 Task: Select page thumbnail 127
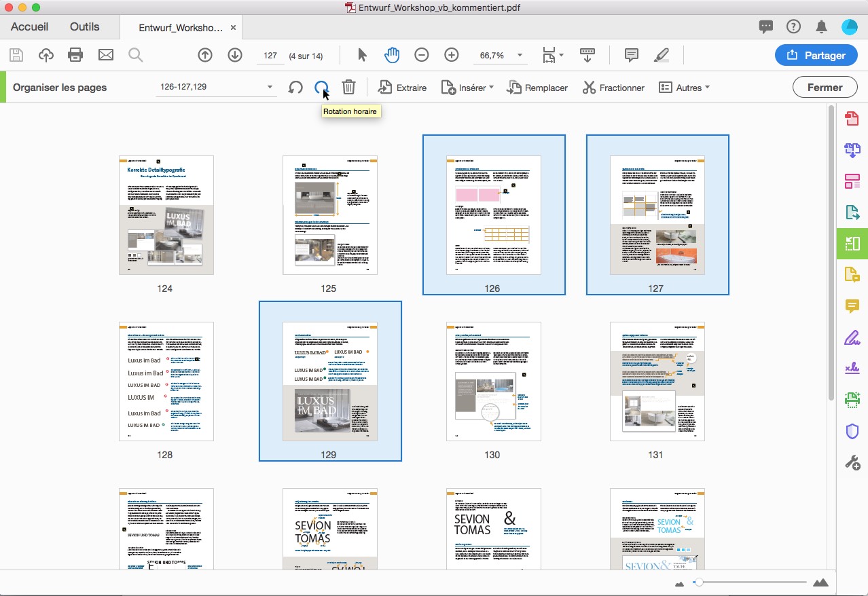click(x=657, y=215)
